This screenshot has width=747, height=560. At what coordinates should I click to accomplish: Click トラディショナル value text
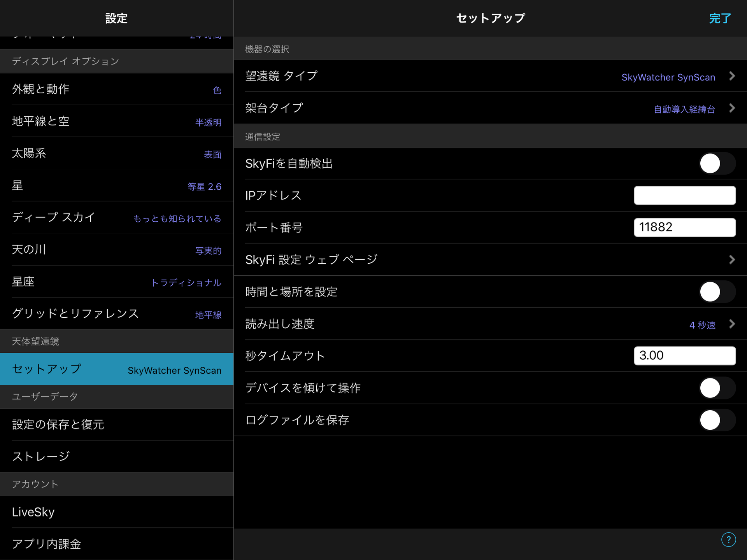(186, 283)
